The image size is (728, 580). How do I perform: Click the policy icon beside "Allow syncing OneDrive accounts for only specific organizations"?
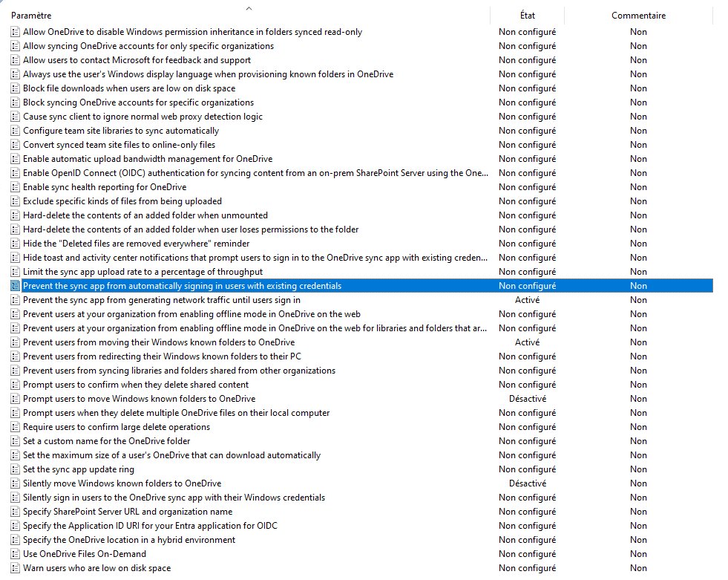pyautogui.click(x=16, y=46)
